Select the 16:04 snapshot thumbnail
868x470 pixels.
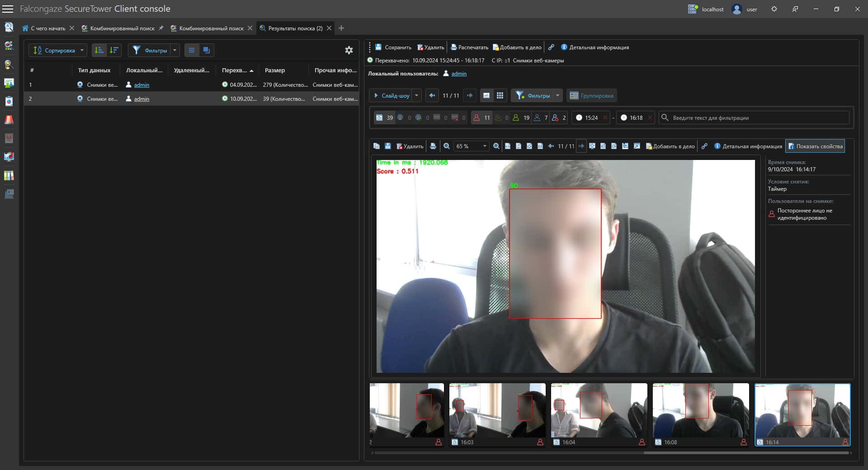pyautogui.click(x=599, y=414)
